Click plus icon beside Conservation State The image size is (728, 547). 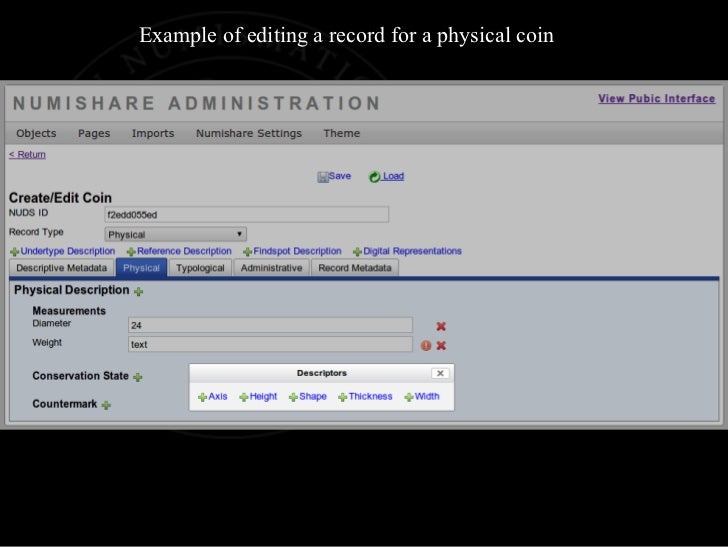[138, 377]
